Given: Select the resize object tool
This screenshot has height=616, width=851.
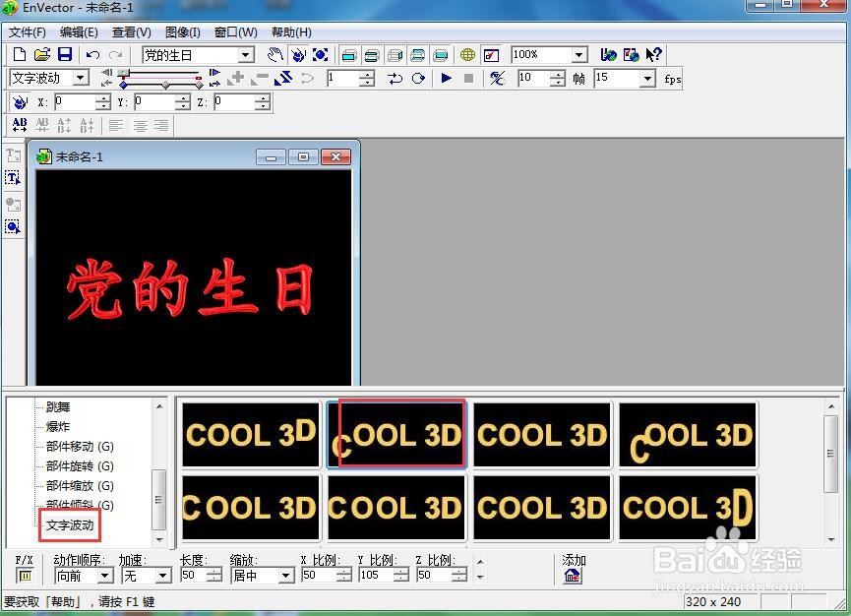Looking at the screenshot, I should coord(320,54).
